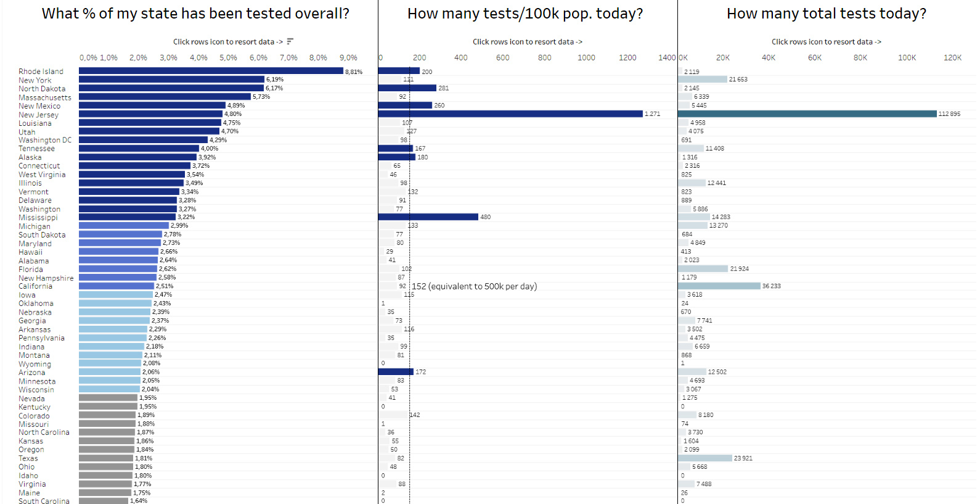980x504 pixels.
Task: Select Rhode Island's 8,81% bar
Action: pyautogui.click(x=211, y=71)
